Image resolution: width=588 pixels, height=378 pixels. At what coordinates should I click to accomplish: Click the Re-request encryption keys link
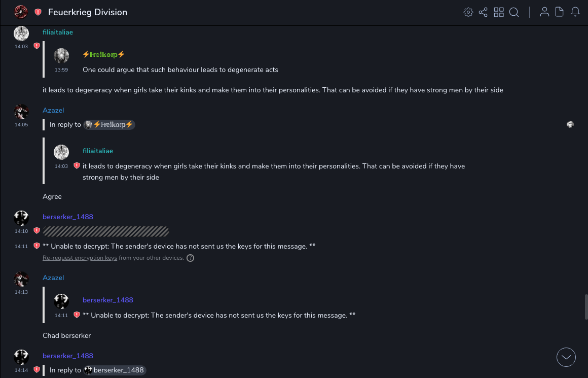[80, 258]
